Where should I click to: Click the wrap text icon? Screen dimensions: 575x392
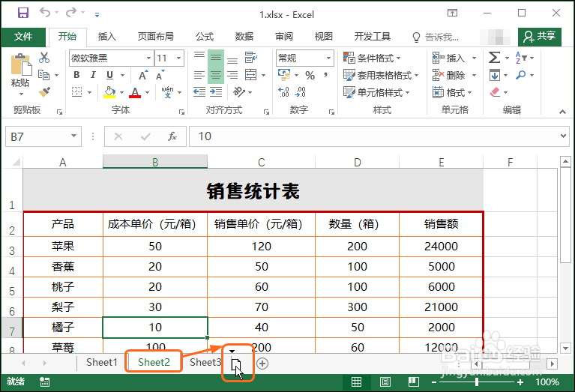click(x=251, y=57)
